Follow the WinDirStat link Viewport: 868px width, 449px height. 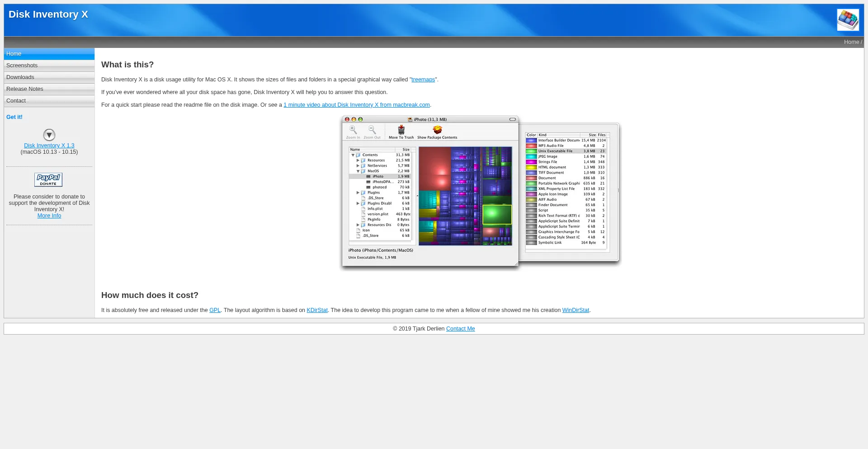(576, 310)
